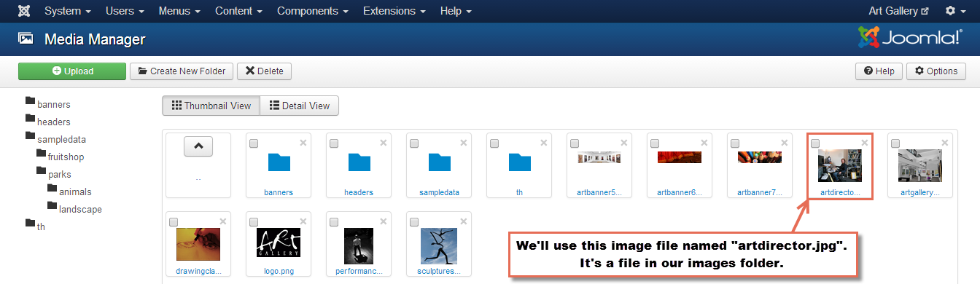The height and width of the screenshot is (284, 980).
Task: Open the banners folder icon in grid
Action: pos(279,163)
